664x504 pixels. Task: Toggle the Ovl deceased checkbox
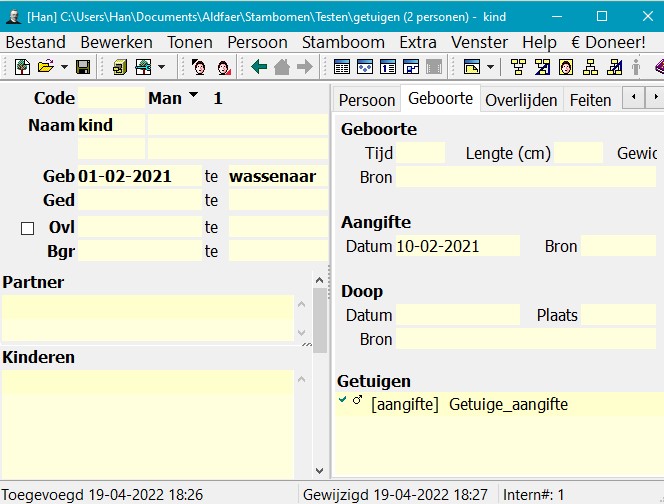[x=28, y=228]
